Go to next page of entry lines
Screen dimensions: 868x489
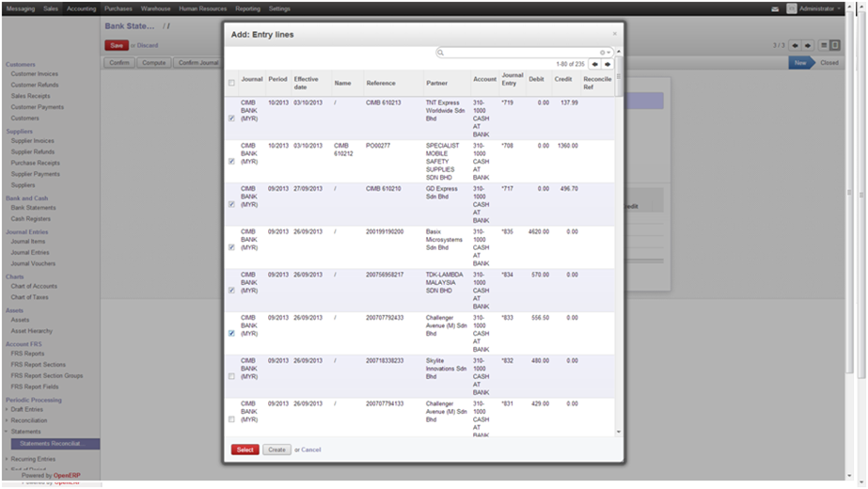(x=608, y=64)
